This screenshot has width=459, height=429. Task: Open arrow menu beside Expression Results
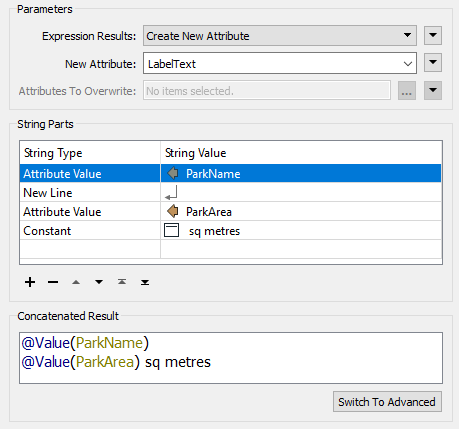pos(433,35)
